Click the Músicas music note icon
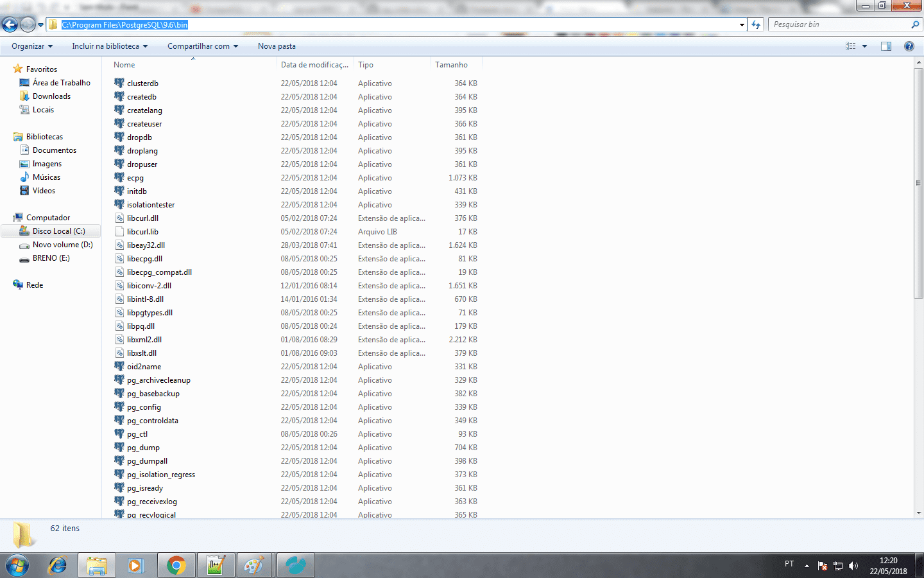 [x=24, y=177]
